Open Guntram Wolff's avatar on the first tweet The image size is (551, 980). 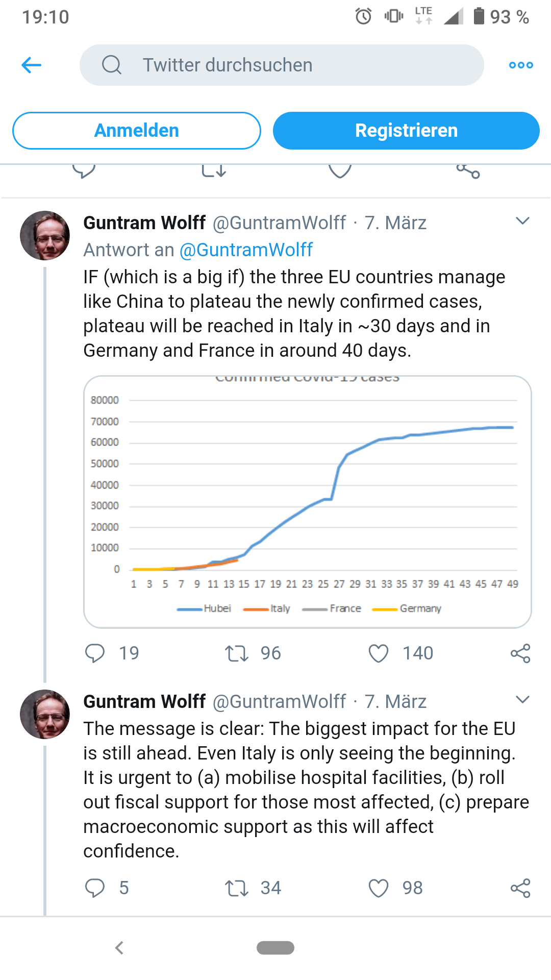tap(45, 236)
